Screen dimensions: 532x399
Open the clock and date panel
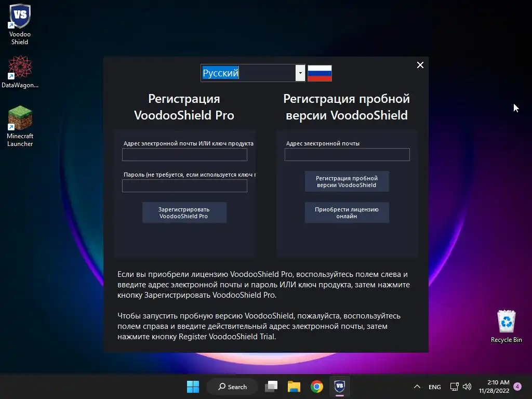pyautogui.click(x=494, y=387)
